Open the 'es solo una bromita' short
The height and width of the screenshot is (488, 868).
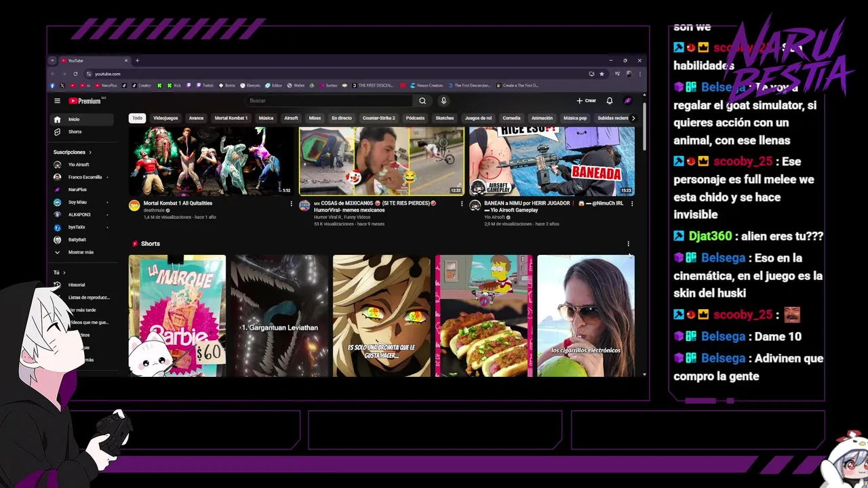[x=382, y=316]
